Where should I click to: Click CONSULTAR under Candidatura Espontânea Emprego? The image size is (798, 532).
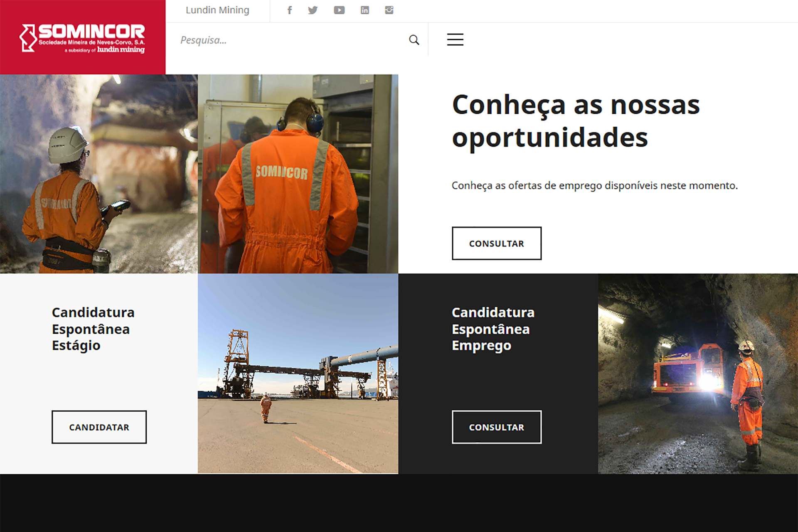(497, 427)
